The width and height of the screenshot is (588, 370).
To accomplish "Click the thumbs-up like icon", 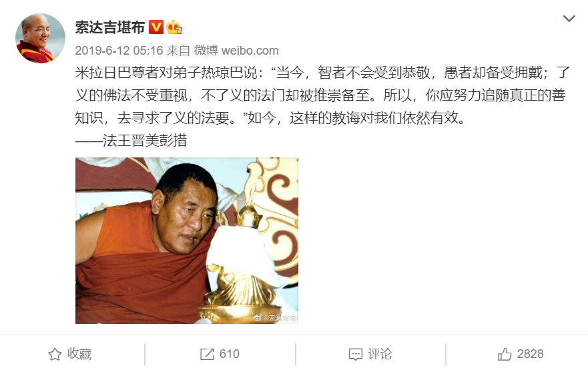I will [505, 354].
